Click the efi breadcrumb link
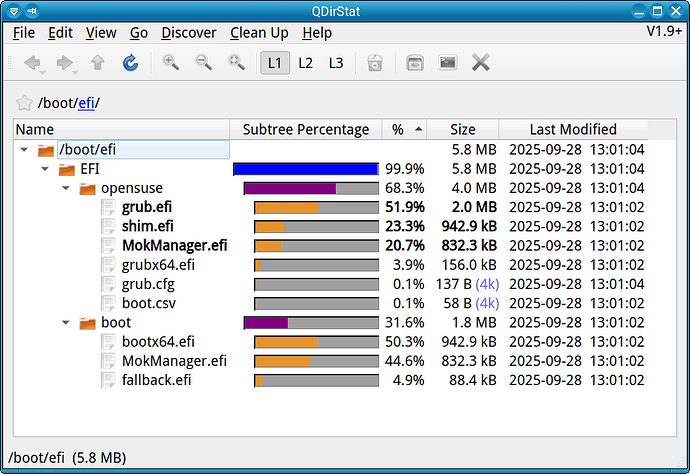 85,103
